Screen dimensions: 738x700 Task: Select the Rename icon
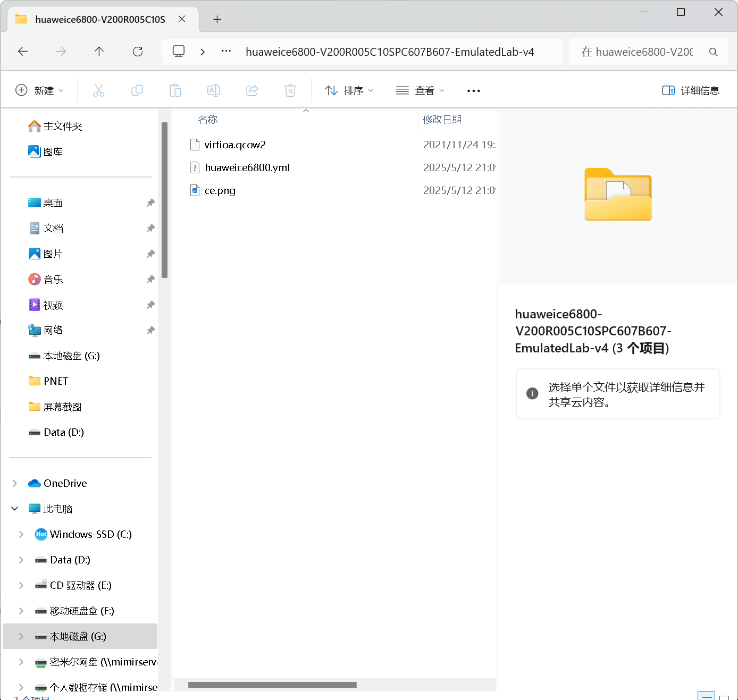[214, 90]
